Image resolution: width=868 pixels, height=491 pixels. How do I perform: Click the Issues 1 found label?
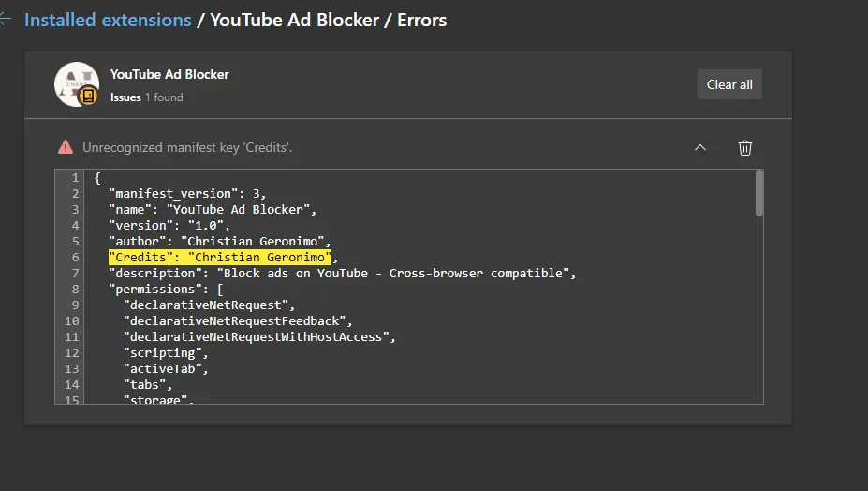pyautogui.click(x=147, y=97)
